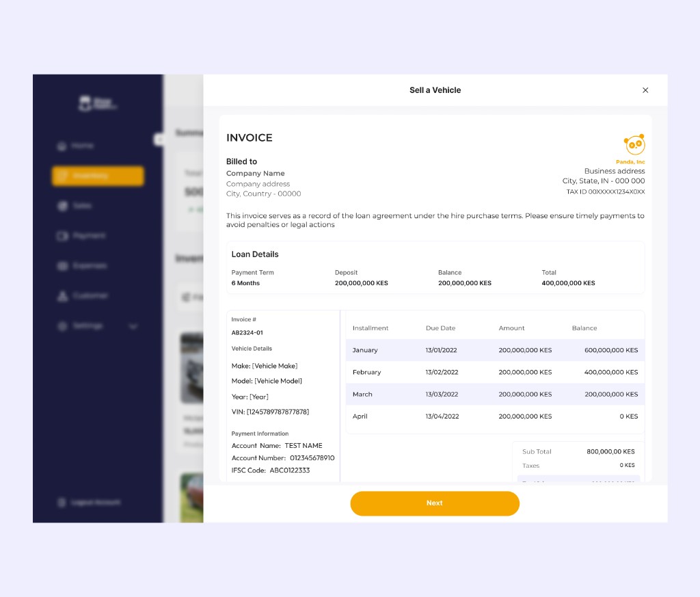
Task: Select the March installment row
Action: (495, 395)
